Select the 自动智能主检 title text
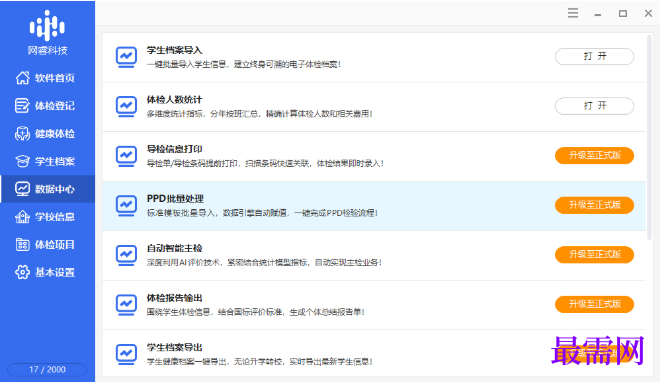Image resolution: width=663 pixels, height=382 pixels. pyautogui.click(x=174, y=248)
